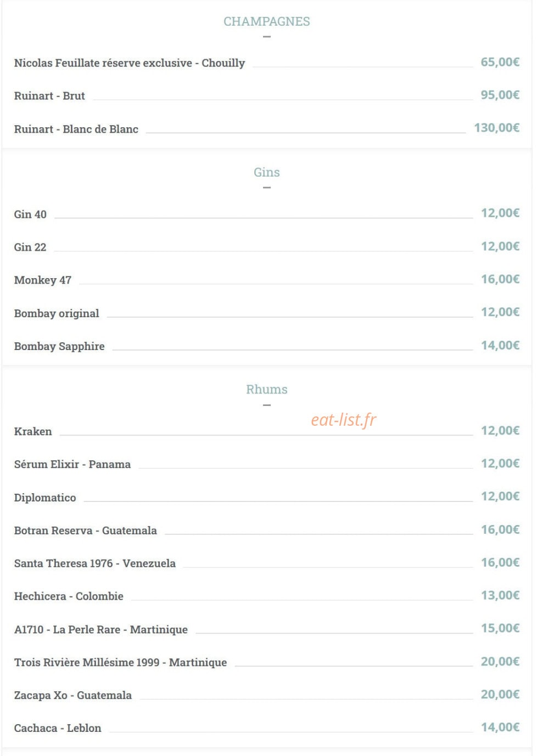Click the 130,00€ price
The image size is (543, 756).
pyautogui.click(x=497, y=128)
